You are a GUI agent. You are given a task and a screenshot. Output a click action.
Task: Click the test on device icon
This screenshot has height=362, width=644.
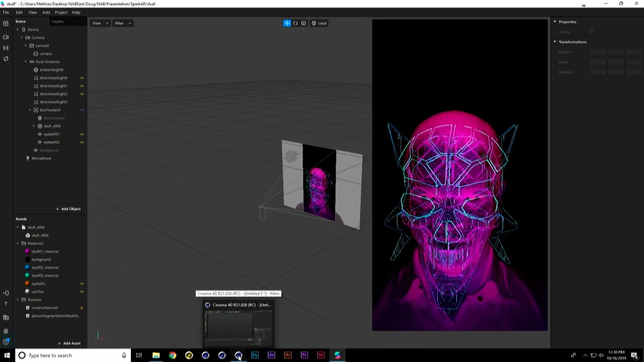coord(6,293)
